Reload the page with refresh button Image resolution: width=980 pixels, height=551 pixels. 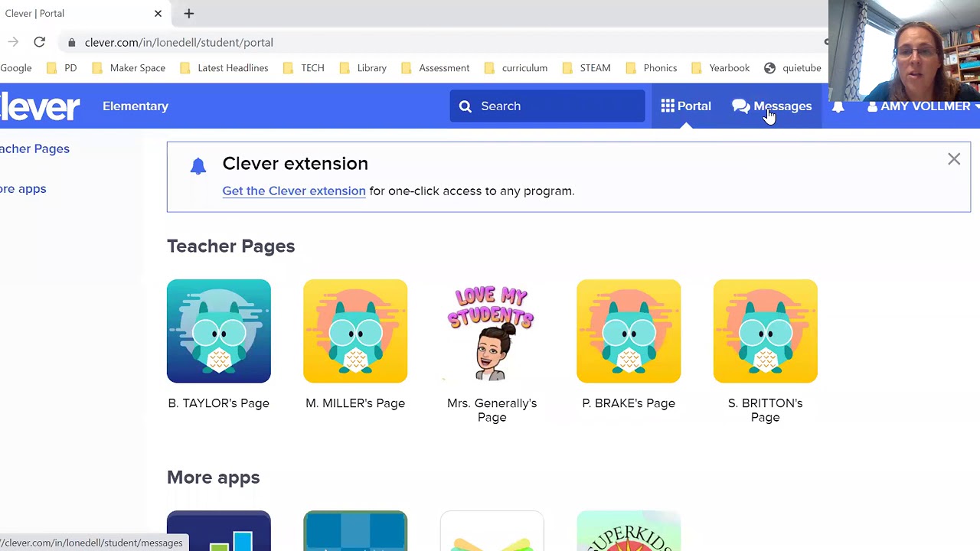[x=39, y=42]
